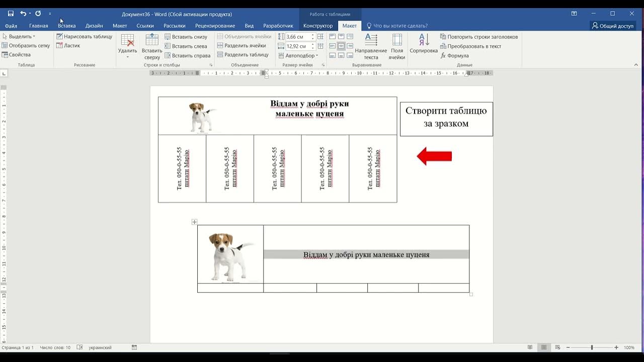Switch to the Рецензирование tab

[x=215, y=26]
